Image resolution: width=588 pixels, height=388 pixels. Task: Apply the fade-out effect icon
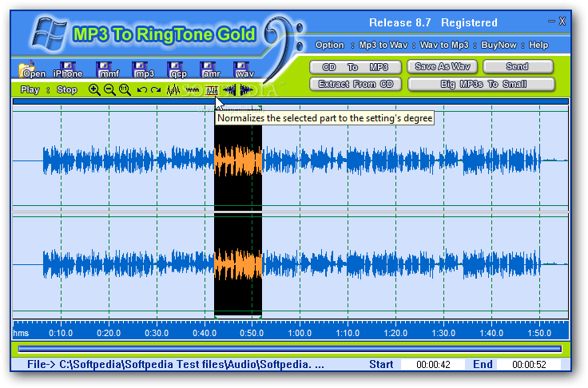point(246,90)
